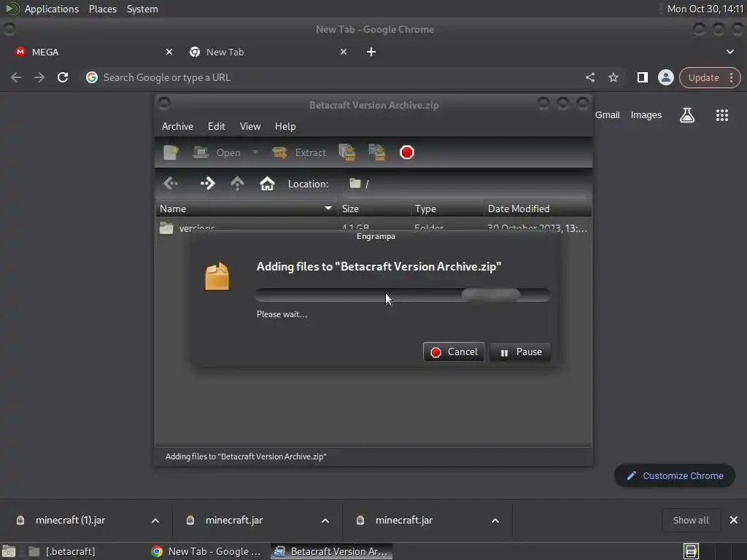The image size is (747, 560).
Task: Sort by Date Modified column header
Action: coord(538,209)
